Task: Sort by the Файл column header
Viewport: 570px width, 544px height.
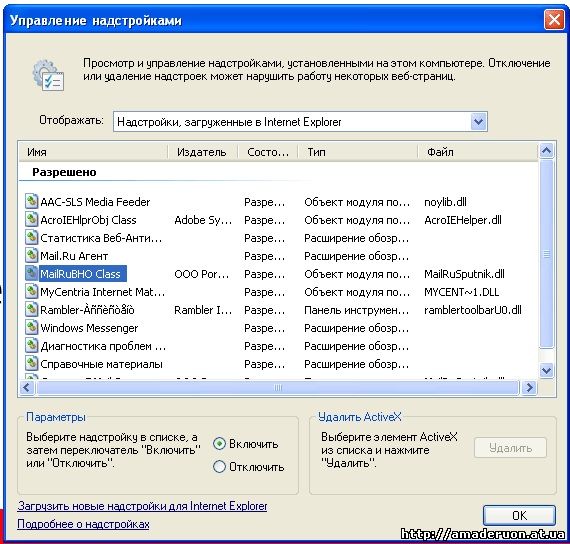Action: point(477,152)
